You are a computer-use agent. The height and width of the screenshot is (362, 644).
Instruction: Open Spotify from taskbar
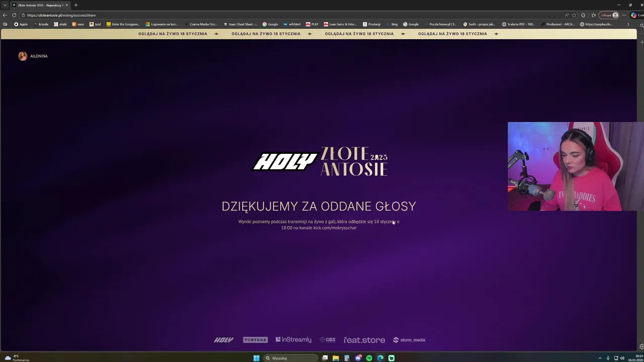[369, 358]
